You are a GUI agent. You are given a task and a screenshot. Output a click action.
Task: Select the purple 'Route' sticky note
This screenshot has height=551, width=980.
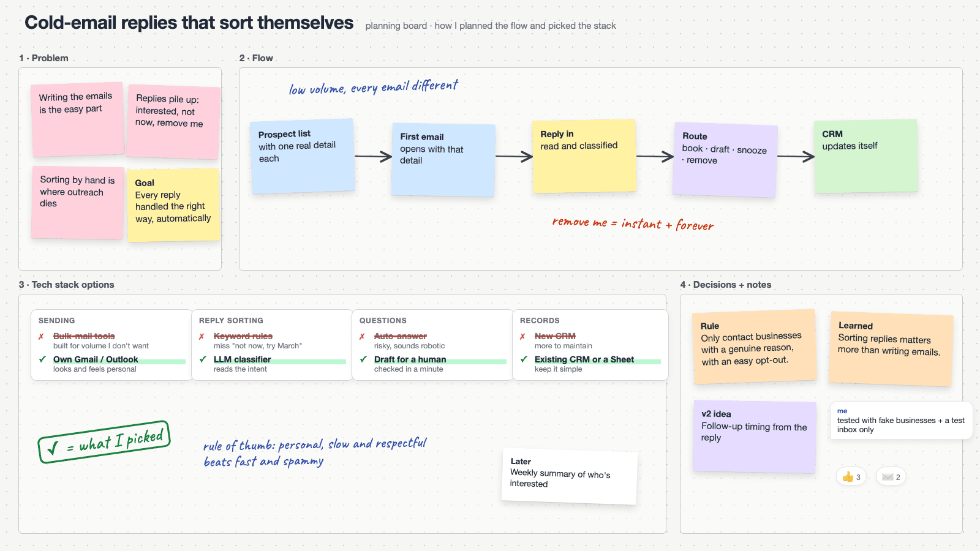pyautogui.click(x=725, y=160)
